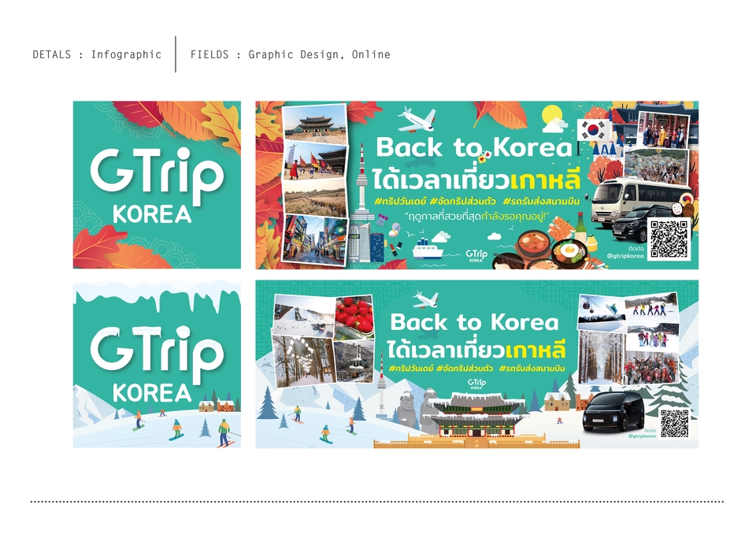
Task: Click the cruise ship illustration
Action: [x=428, y=249]
